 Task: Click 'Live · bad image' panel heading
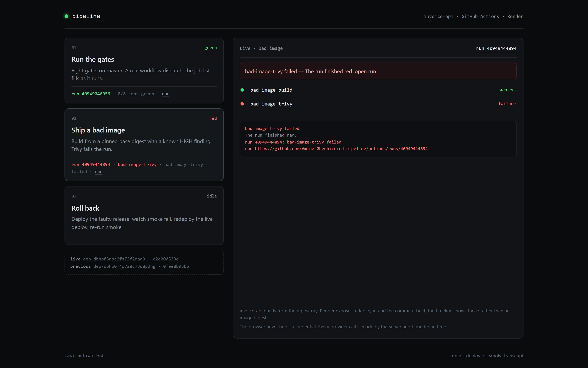click(x=261, y=48)
